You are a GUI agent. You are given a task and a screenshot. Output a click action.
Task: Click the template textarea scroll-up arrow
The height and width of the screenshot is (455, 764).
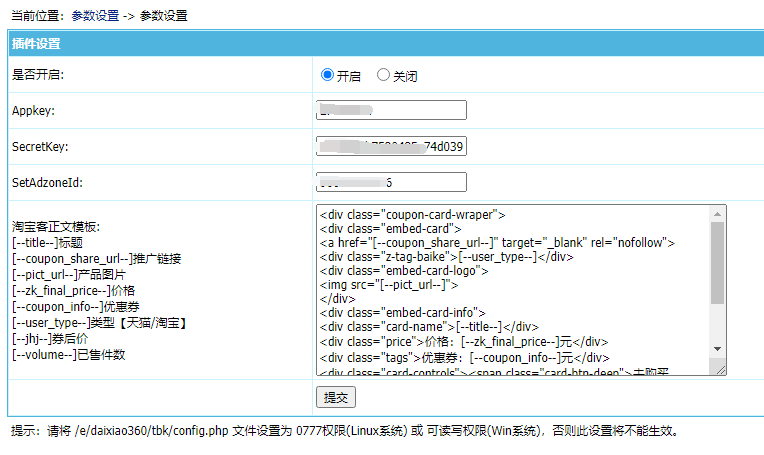coord(717,213)
